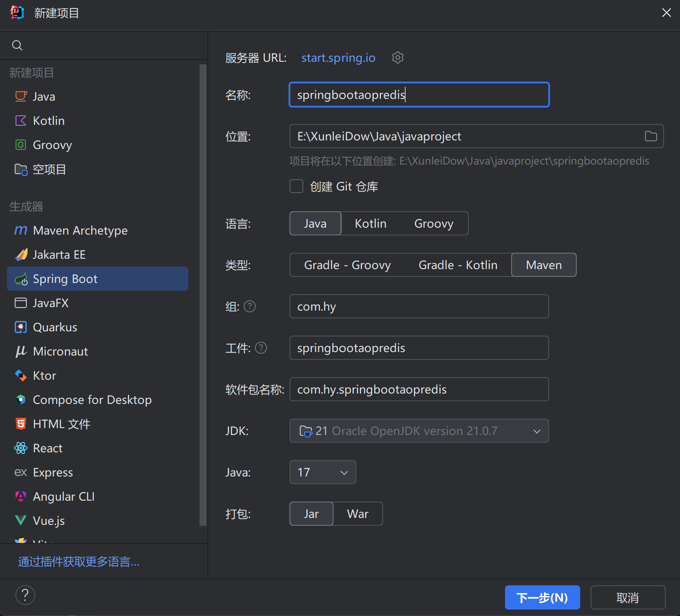Click the Maven Archetype m icon
This screenshot has width=680, height=616.
pyautogui.click(x=21, y=230)
